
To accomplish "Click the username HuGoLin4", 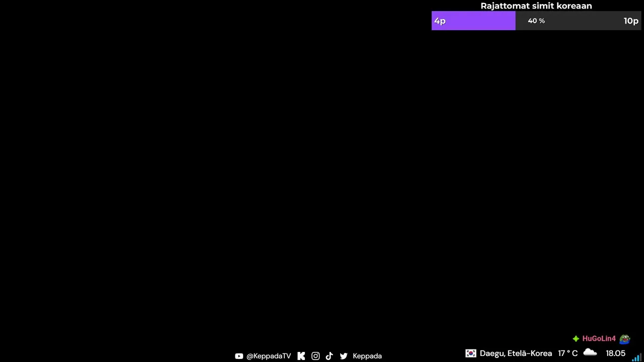I will coord(599,339).
